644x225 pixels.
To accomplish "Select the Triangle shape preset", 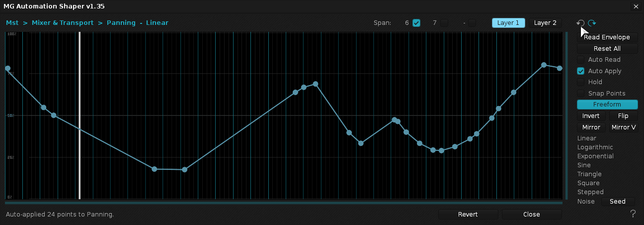I will coord(589,174).
